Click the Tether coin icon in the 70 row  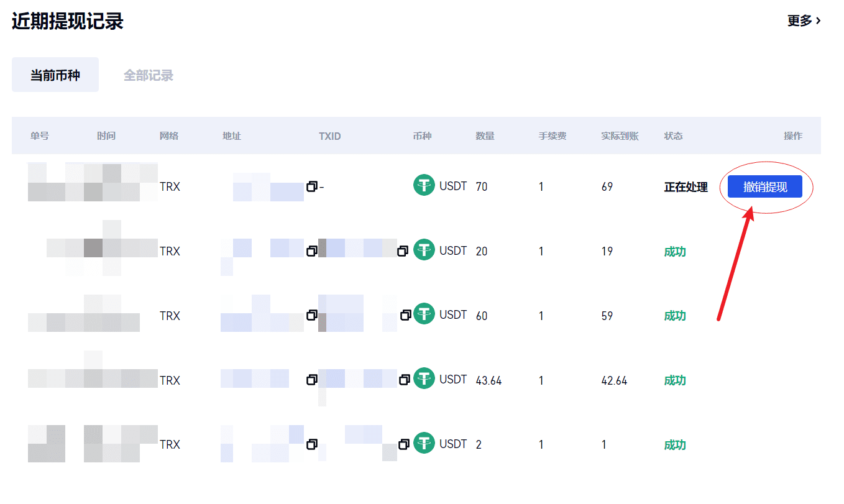click(424, 185)
